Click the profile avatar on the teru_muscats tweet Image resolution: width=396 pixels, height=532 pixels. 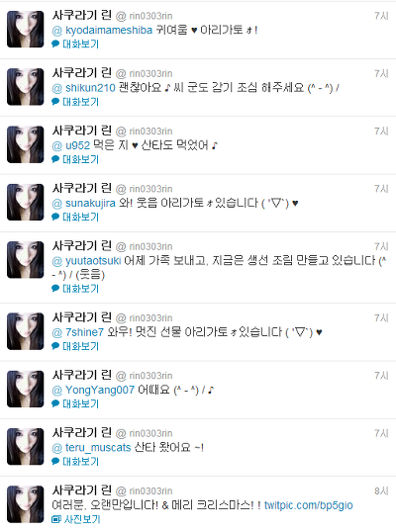point(26,446)
